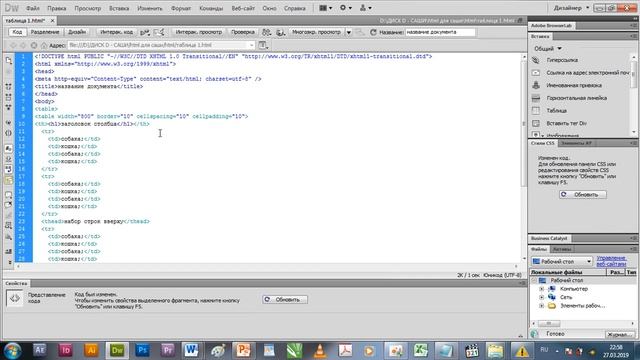Click the refresh icon beside the Название field
640x360 pixels.
pos(373,32)
